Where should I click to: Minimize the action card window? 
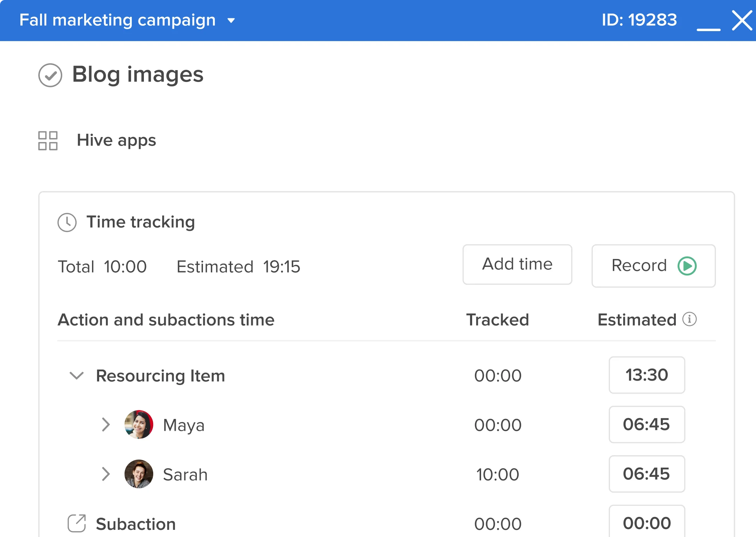pos(708,29)
